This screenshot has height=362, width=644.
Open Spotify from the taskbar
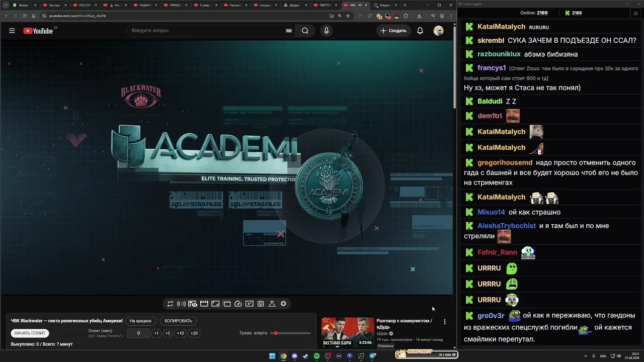(x=316, y=356)
